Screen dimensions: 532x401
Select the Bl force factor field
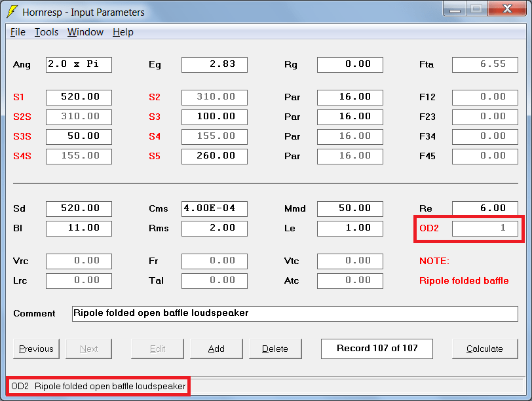79,228
